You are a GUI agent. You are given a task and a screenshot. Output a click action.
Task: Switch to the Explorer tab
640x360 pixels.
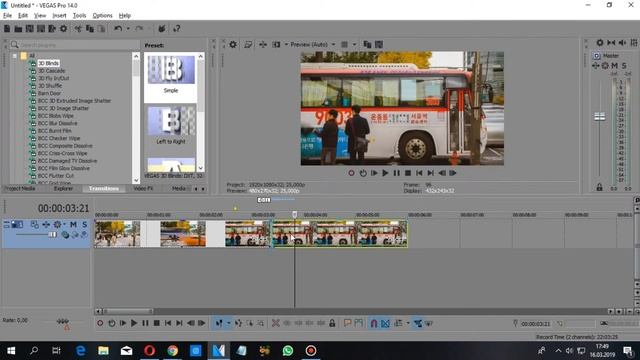pyautogui.click(x=63, y=189)
